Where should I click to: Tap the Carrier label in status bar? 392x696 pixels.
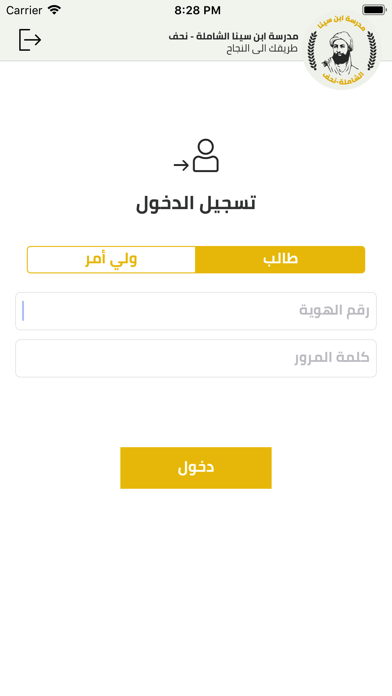[24, 10]
